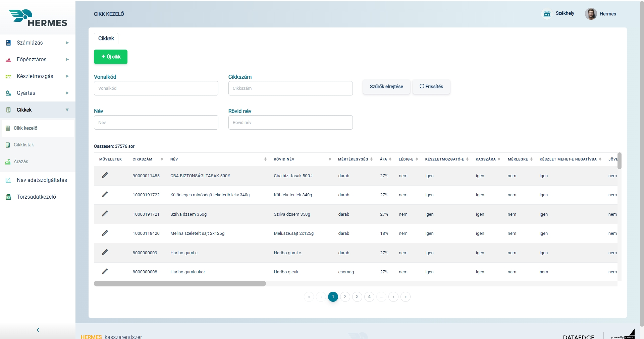The height and width of the screenshot is (339, 644).
Task: Click the Székhely store icon
Action: point(547,14)
